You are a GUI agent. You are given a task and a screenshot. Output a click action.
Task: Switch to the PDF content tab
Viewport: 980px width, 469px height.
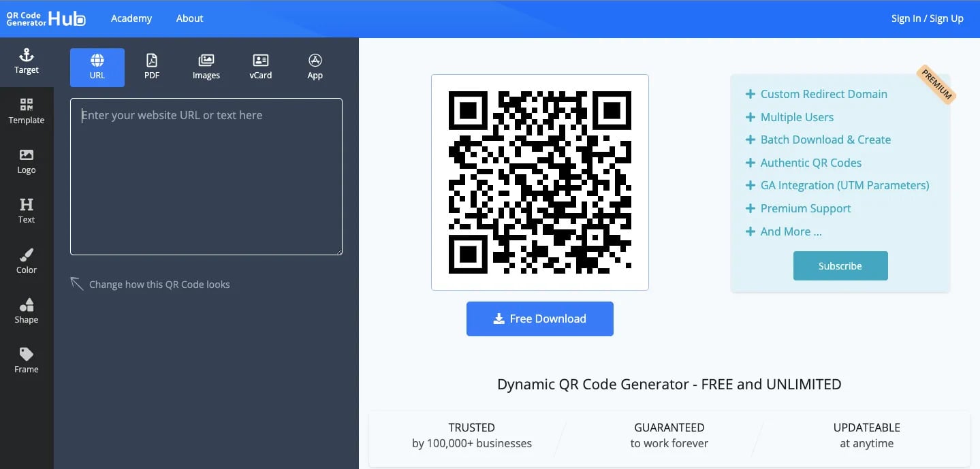pos(152,67)
